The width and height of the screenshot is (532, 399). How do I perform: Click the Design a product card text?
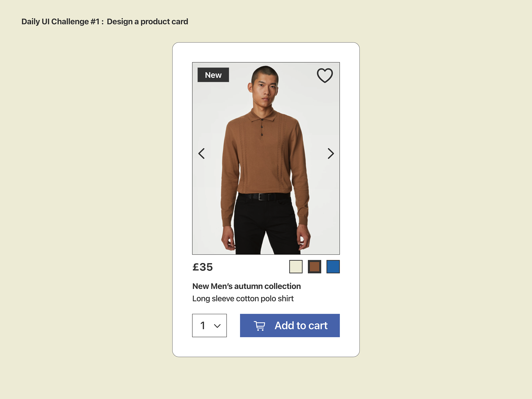147,22
